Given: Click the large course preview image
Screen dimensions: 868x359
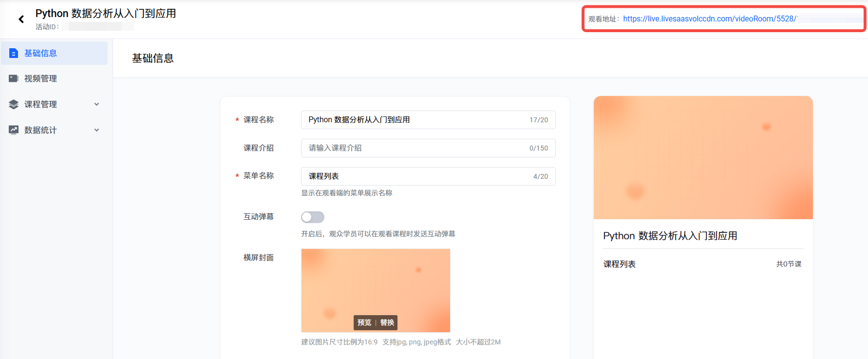Looking at the screenshot, I should (x=703, y=157).
